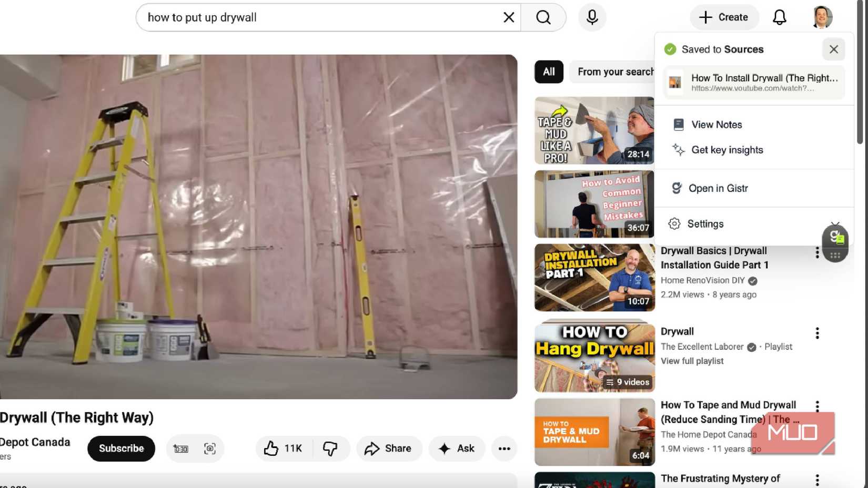Click the Clip icon below the video
The image size is (868, 488).
coord(181,449)
